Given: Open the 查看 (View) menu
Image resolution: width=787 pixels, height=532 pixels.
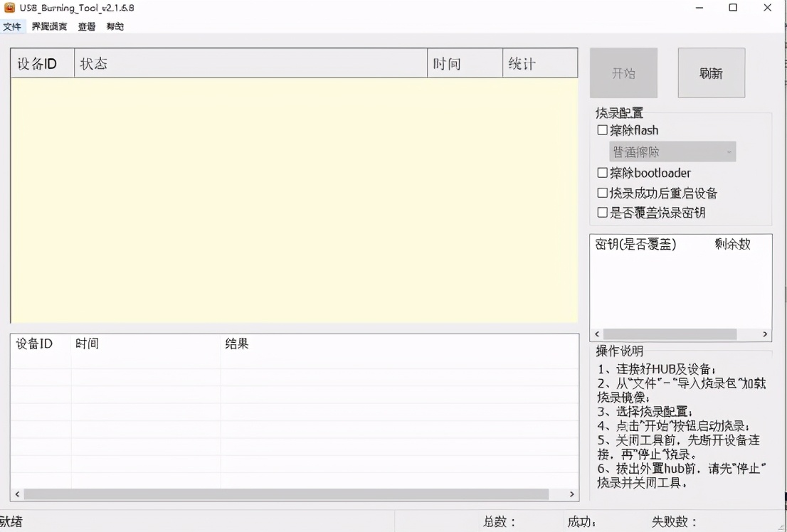Looking at the screenshot, I should click(x=86, y=26).
